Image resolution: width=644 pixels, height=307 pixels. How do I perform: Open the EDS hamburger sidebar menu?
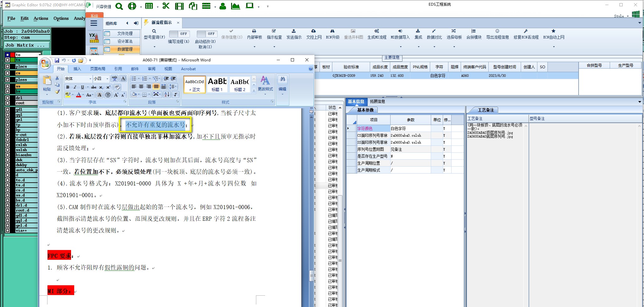pyautogui.click(x=94, y=23)
